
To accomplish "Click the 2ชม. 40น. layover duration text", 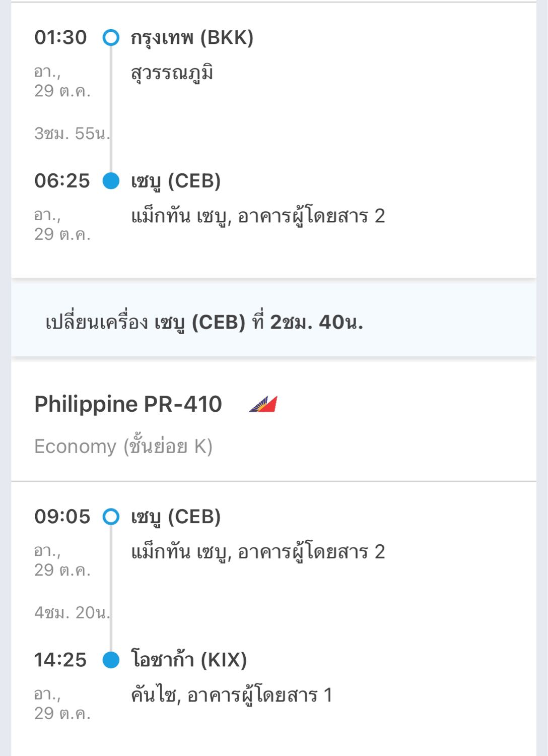I will coord(316,322).
